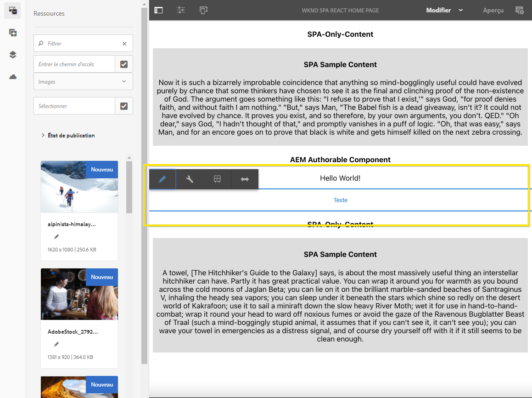Edit AdobeStock_2792 asset pencil icon
The height and width of the screenshot is (398, 532).
pyautogui.click(x=56, y=344)
